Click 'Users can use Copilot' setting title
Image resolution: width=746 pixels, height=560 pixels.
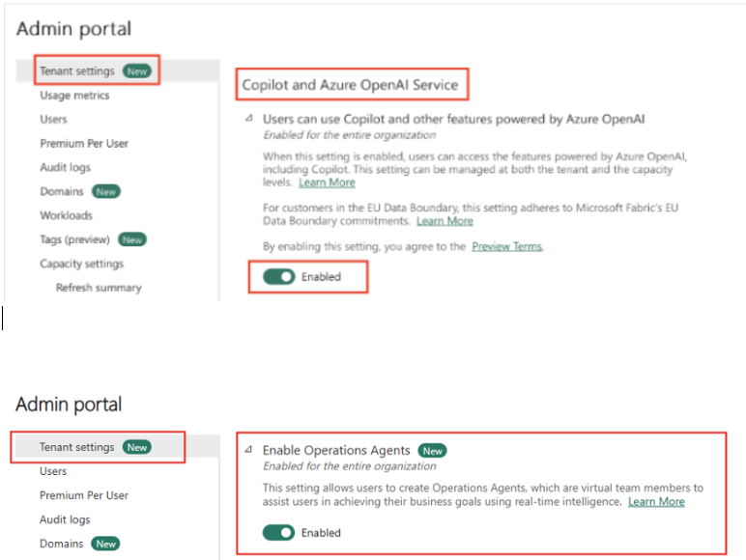tap(454, 119)
